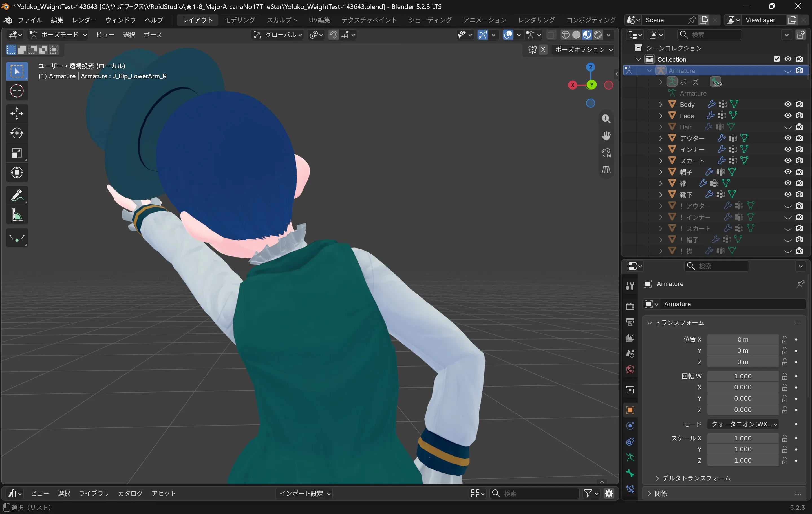Viewport: 812px width, 514px height.
Task: Activate the Scale tool in the toolbar
Action: click(17, 153)
